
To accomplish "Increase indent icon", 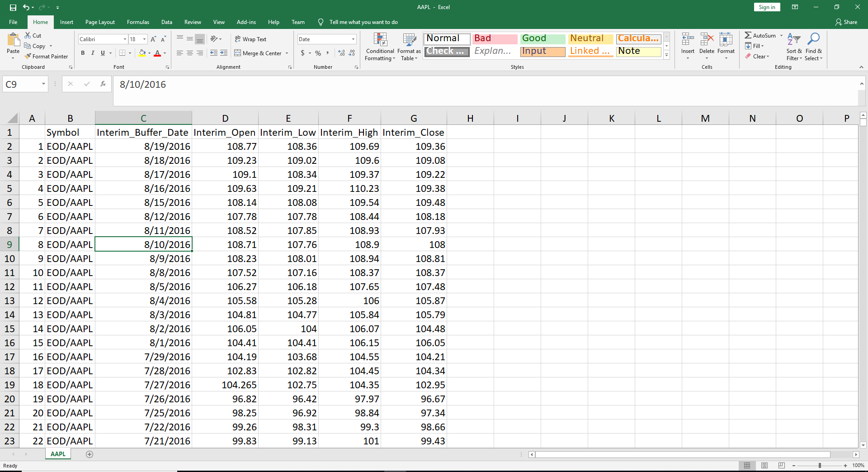I will point(224,53).
